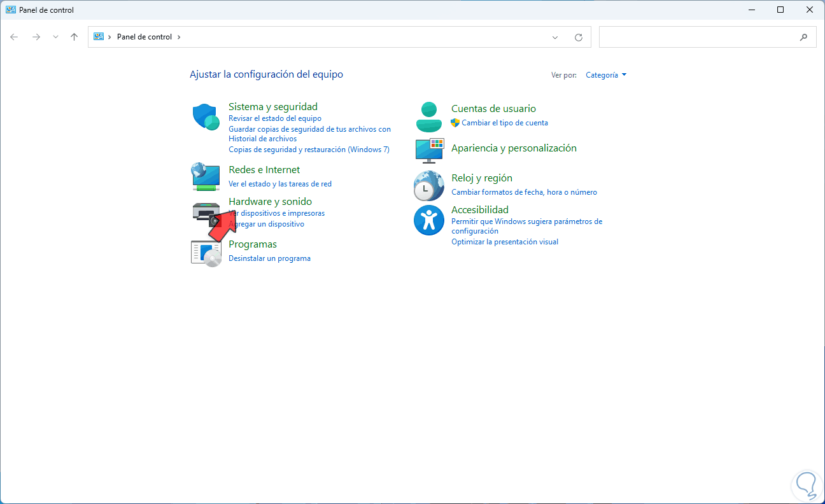Expand the root chevron in address bar

tap(110, 37)
